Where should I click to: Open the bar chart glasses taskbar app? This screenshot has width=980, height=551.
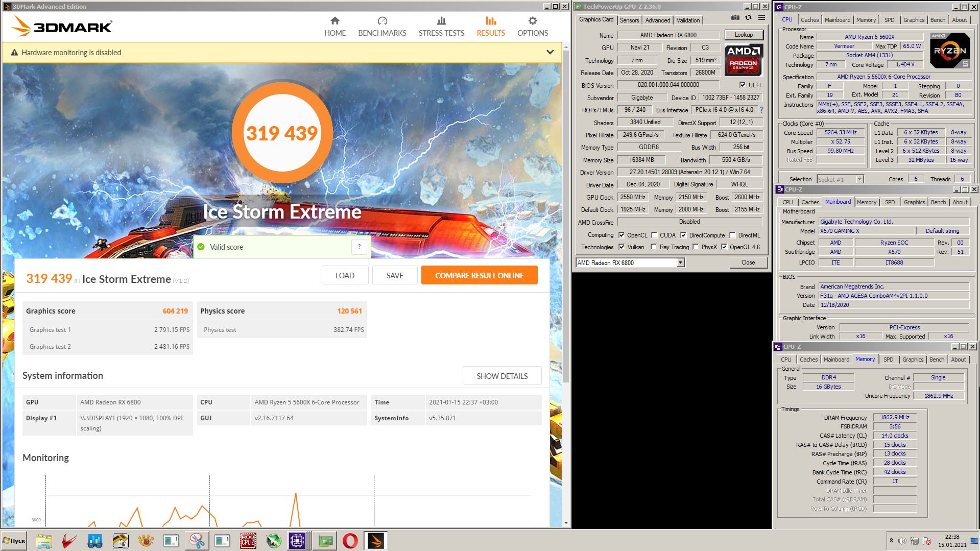click(95, 541)
